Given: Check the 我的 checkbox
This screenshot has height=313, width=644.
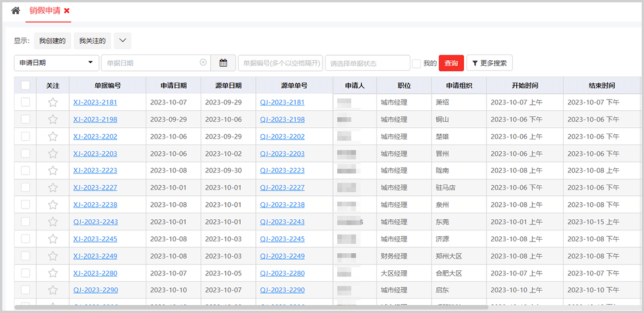Looking at the screenshot, I should [x=416, y=63].
